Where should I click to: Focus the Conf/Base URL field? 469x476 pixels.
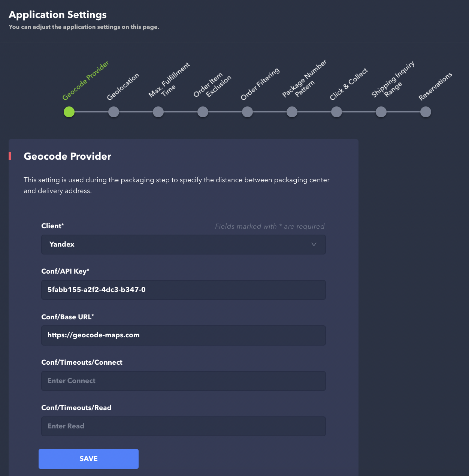pos(183,335)
